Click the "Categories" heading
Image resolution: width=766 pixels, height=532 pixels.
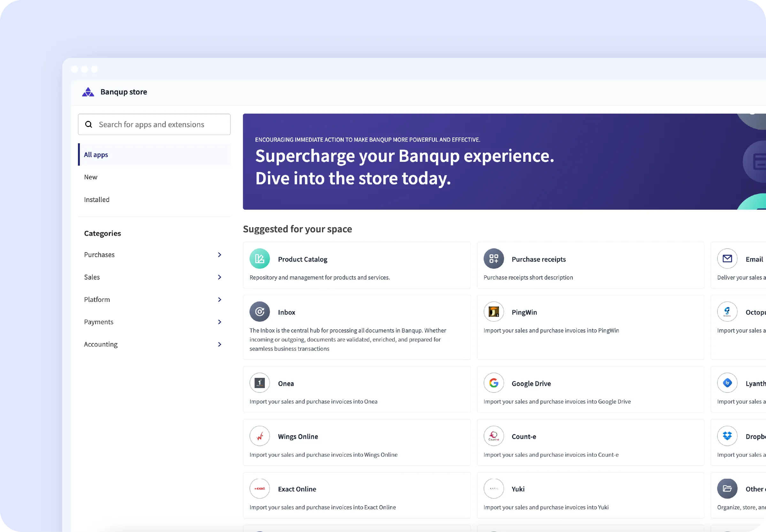103,233
